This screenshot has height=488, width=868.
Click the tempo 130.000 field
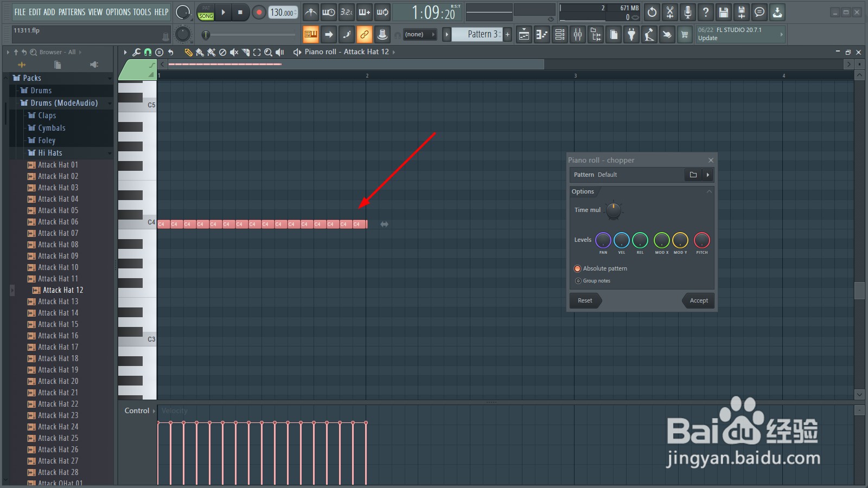[283, 12]
